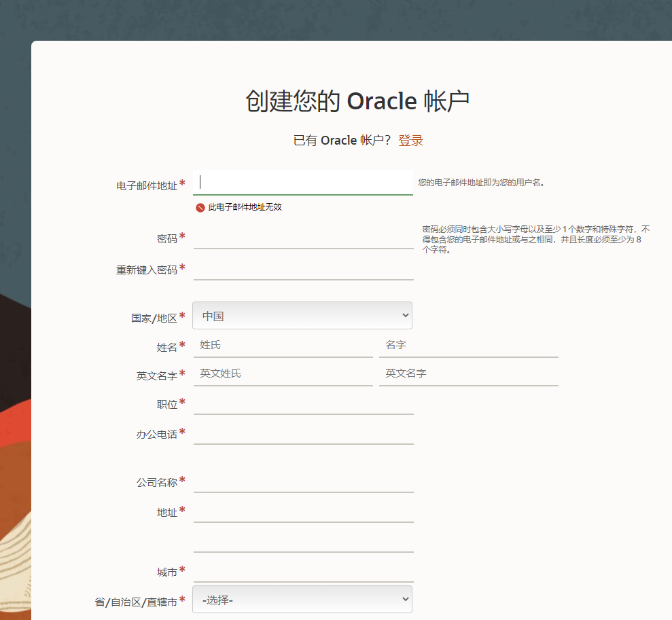Open the 省/自治区/直辖市 -选择- dropdown
The height and width of the screenshot is (620, 672).
point(302,600)
